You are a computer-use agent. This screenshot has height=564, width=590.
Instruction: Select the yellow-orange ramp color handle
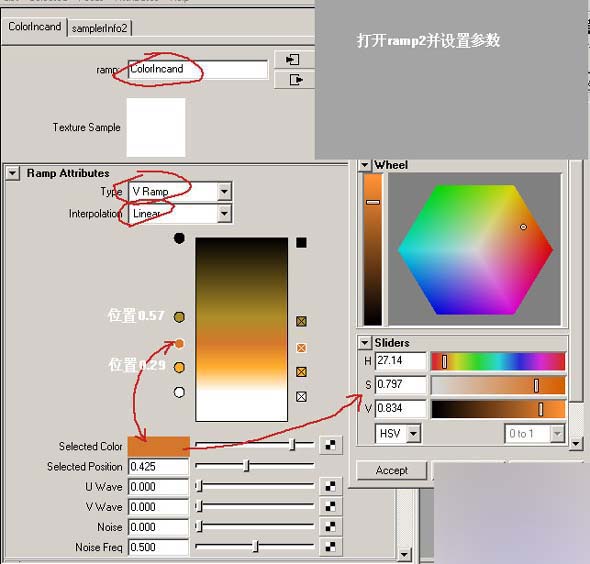point(179,367)
